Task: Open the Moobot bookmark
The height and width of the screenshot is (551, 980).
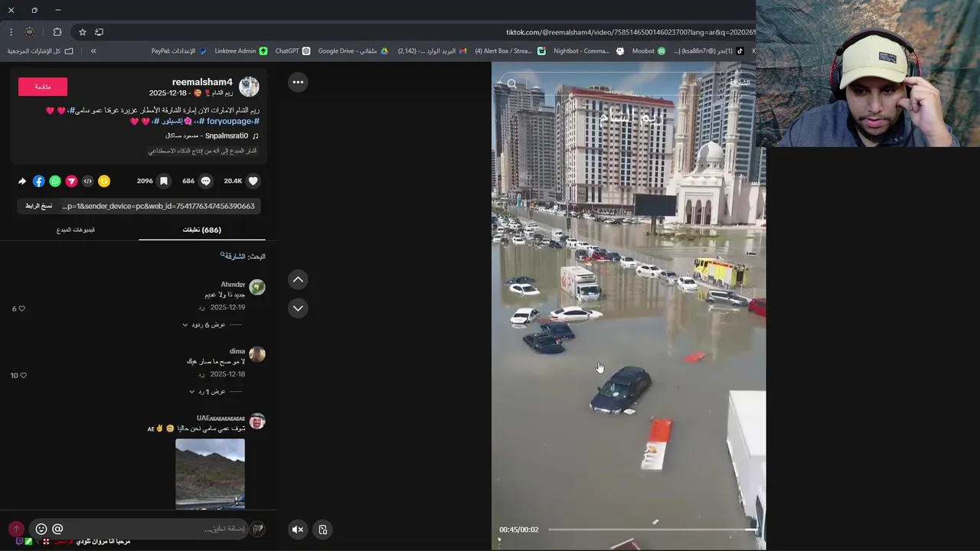Action: click(x=648, y=51)
